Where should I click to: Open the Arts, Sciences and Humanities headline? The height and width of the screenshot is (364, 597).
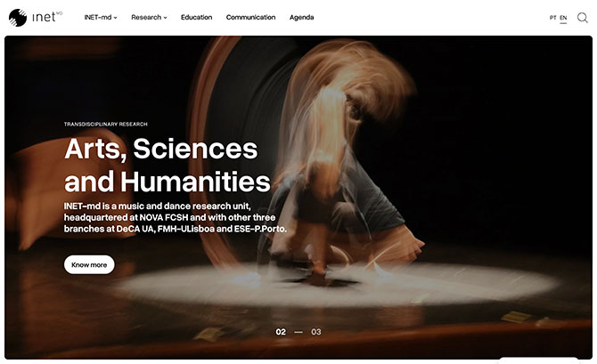pos(168,165)
